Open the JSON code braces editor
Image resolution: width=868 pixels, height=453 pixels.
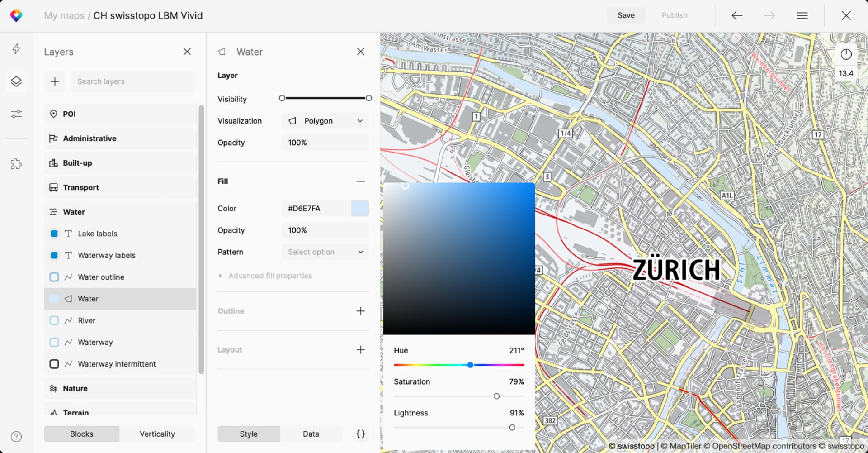click(361, 434)
